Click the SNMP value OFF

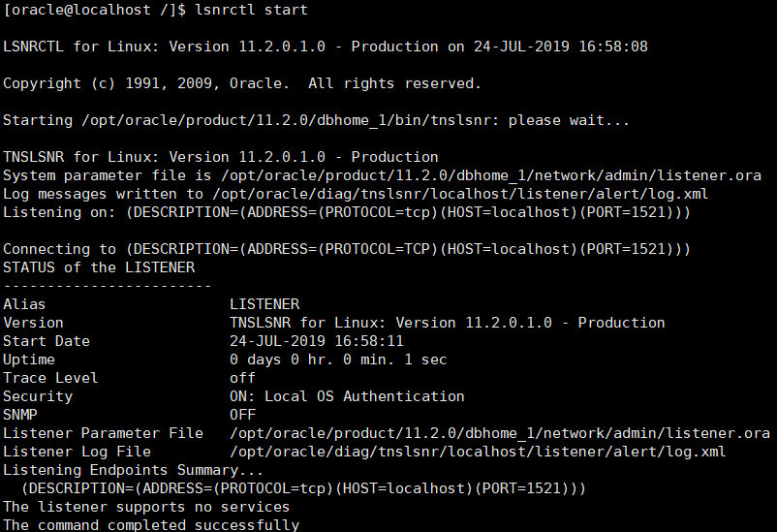point(242,415)
